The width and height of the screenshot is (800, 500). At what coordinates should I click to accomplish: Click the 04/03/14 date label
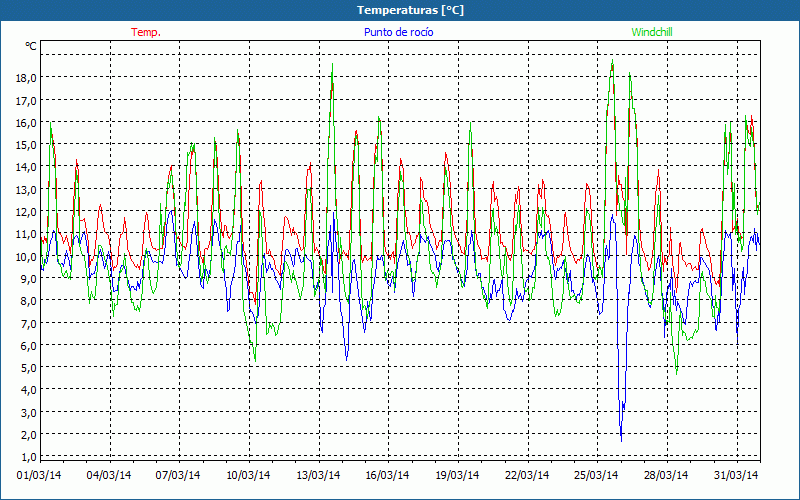tap(109, 475)
